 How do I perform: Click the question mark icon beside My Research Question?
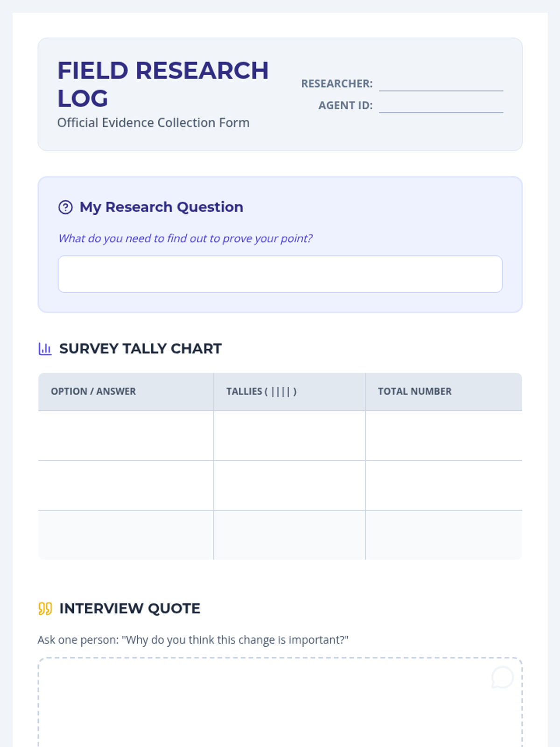click(65, 207)
